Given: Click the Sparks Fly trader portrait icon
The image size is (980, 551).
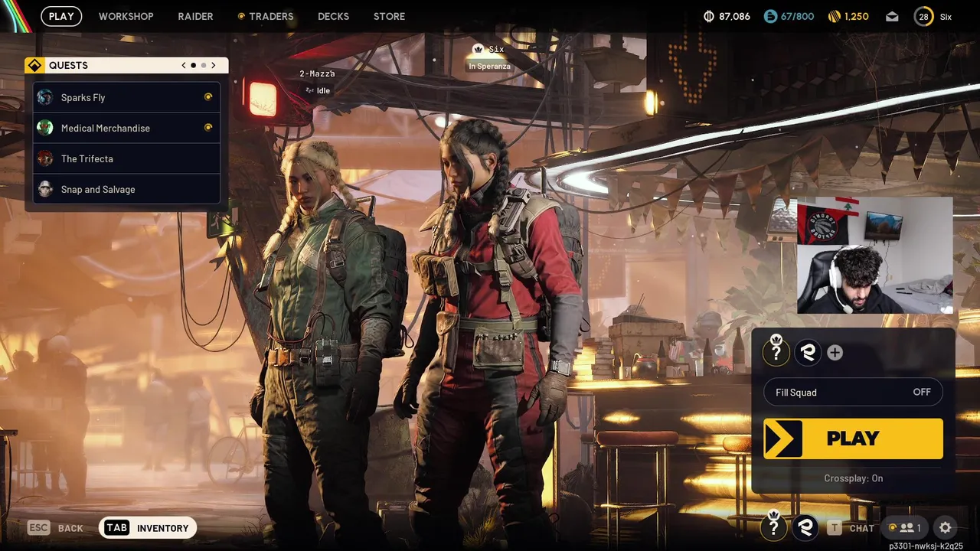Looking at the screenshot, I should click(x=45, y=97).
